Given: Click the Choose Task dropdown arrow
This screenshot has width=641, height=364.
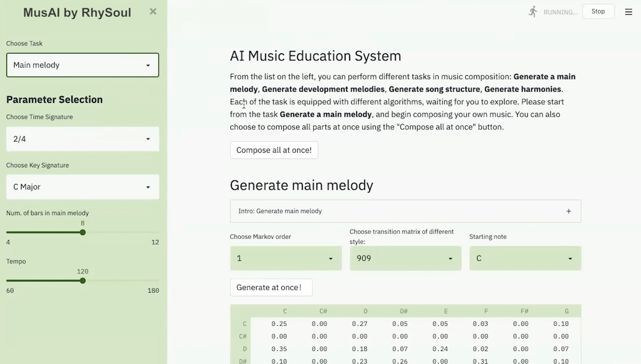Looking at the screenshot, I should click(x=148, y=65).
